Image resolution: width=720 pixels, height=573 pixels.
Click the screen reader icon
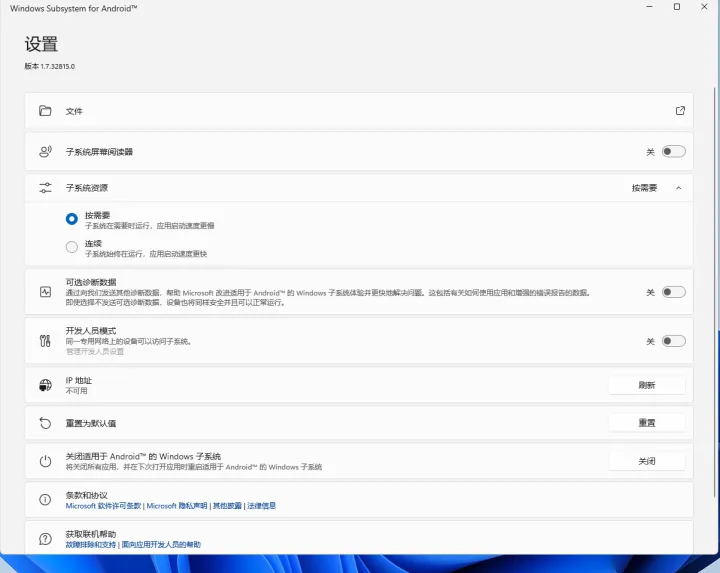coord(45,152)
